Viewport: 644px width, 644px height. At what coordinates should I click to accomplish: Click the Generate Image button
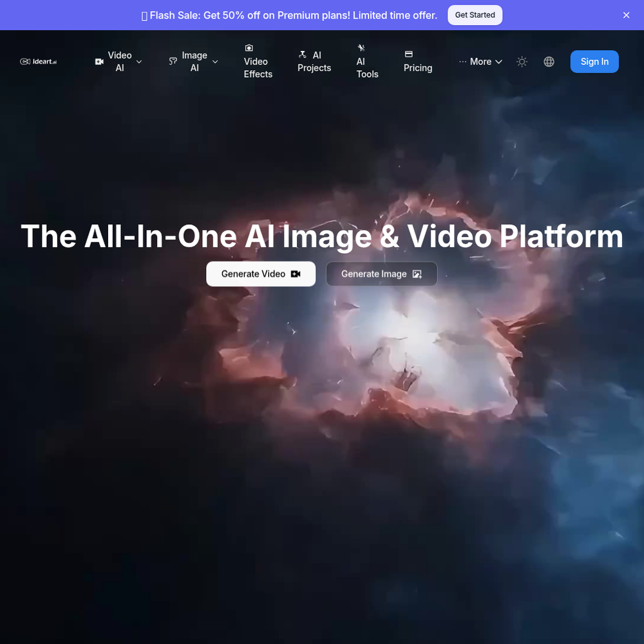pyautogui.click(x=381, y=274)
